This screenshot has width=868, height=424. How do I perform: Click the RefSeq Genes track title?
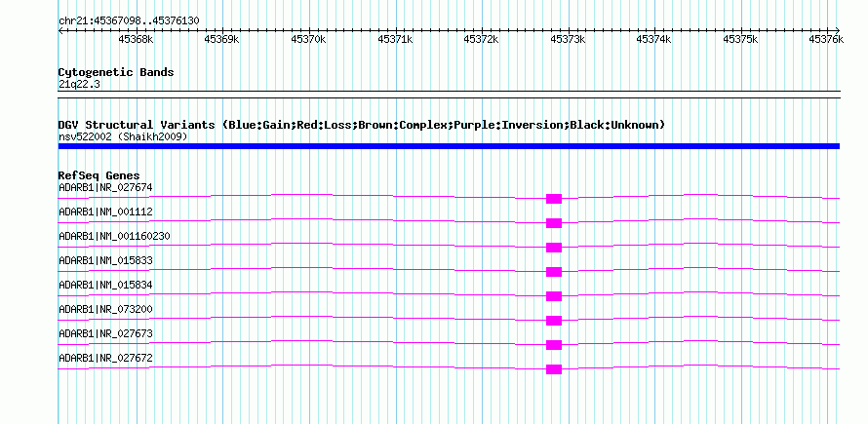(x=99, y=175)
